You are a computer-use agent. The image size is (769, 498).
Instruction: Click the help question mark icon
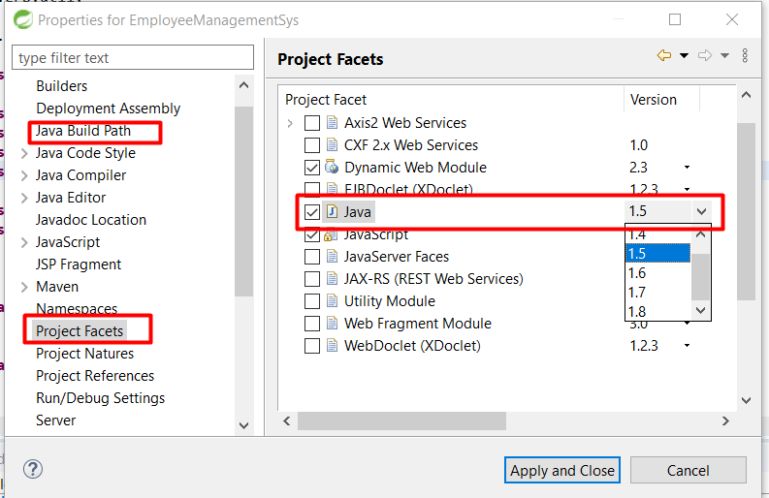click(33, 469)
